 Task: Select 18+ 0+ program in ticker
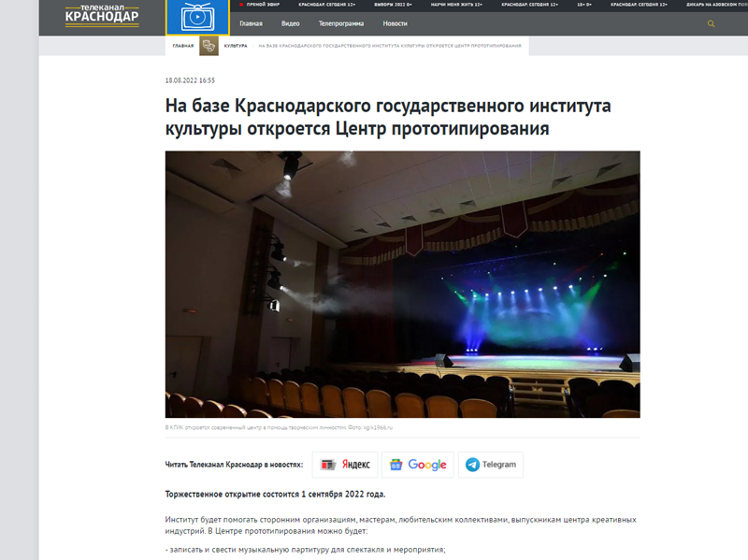[x=584, y=5]
